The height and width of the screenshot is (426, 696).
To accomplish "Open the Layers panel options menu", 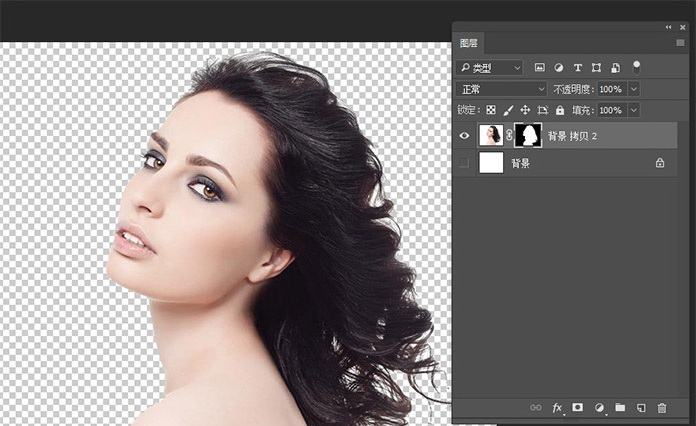I will [680, 43].
